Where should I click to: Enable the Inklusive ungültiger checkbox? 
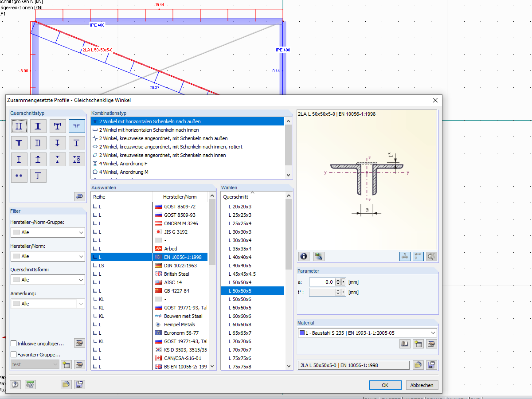tap(14, 344)
